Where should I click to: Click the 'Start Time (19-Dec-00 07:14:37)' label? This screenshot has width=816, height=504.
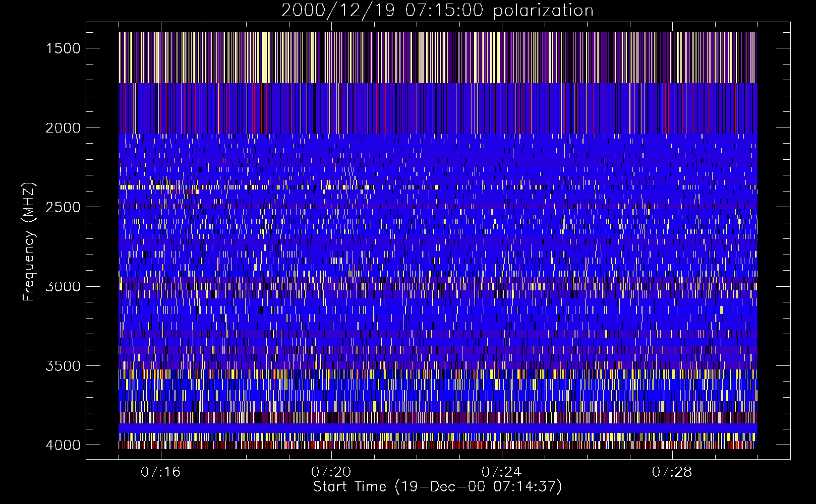437,487
